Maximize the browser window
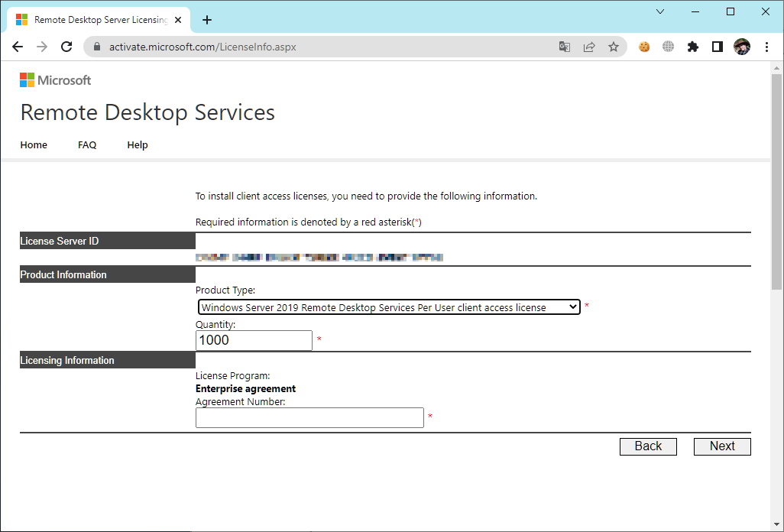 click(x=730, y=11)
